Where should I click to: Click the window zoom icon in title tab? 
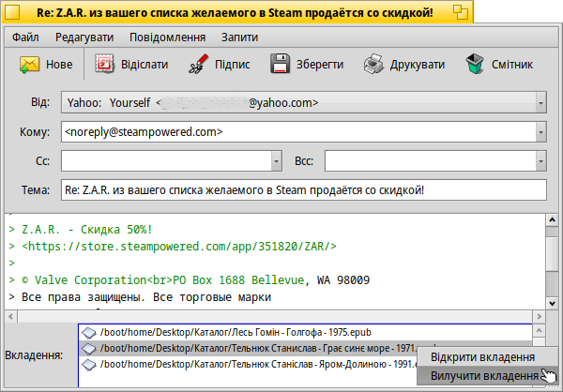point(461,12)
